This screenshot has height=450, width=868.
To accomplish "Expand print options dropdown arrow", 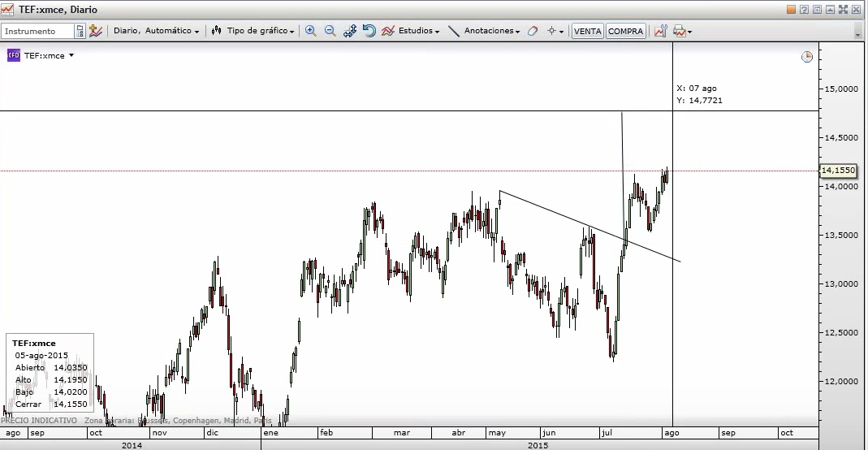I will tap(689, 32).
